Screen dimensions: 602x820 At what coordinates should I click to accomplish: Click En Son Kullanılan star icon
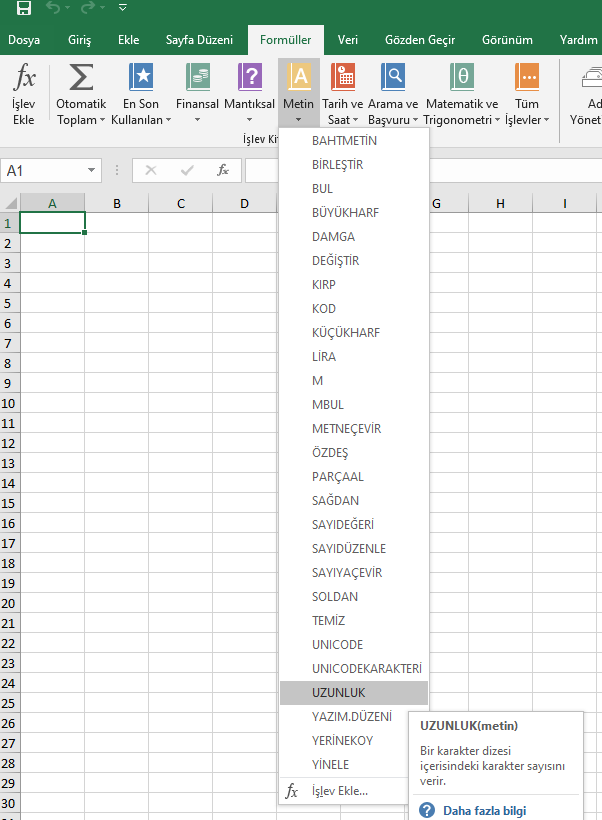(x=141, y=78)
